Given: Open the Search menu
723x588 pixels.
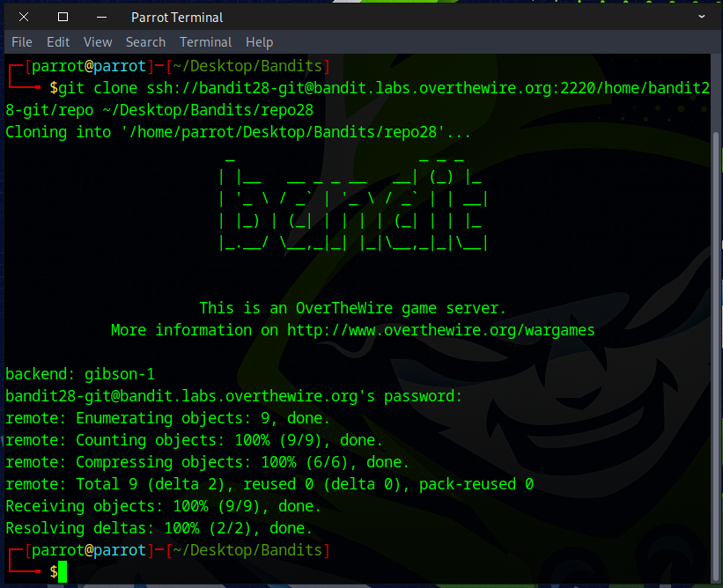Looking at the screenshot, I should pos(145,42).
